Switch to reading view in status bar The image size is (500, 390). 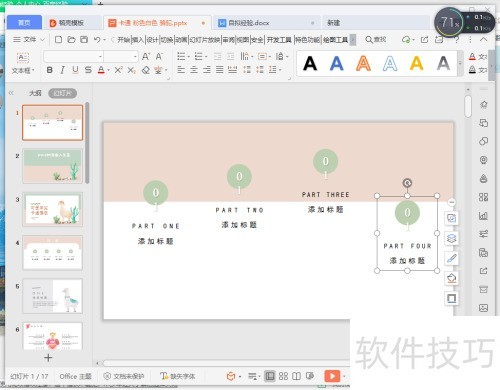click(296, 376)
